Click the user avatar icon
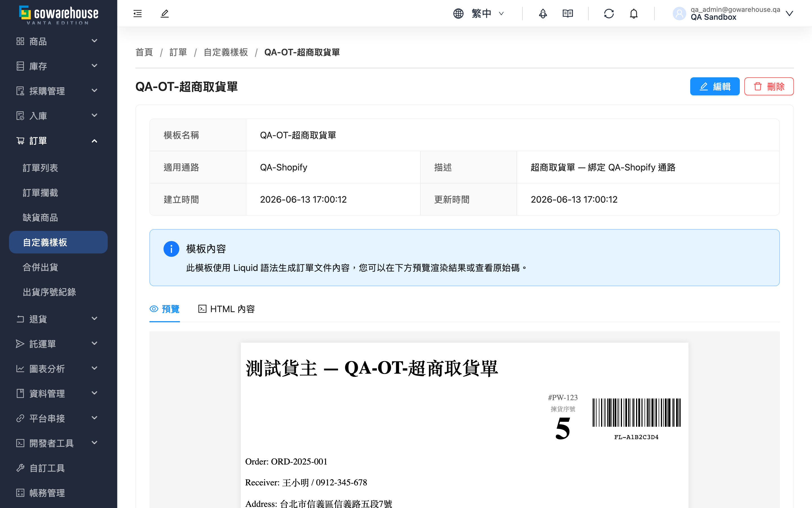This screenshot has height=508, width=812. pyautogui.click(x=679, y=14)
